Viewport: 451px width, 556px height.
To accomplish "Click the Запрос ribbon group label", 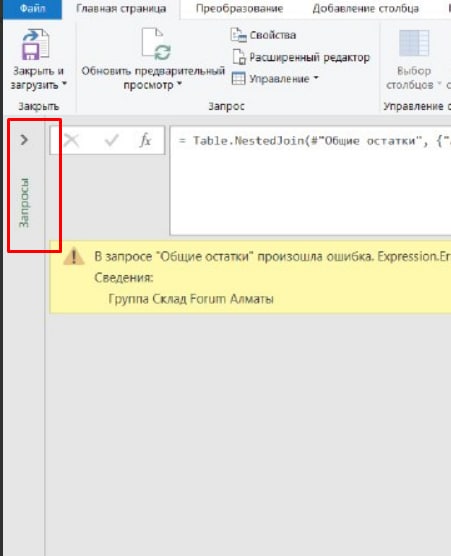I will click(227, 106).
